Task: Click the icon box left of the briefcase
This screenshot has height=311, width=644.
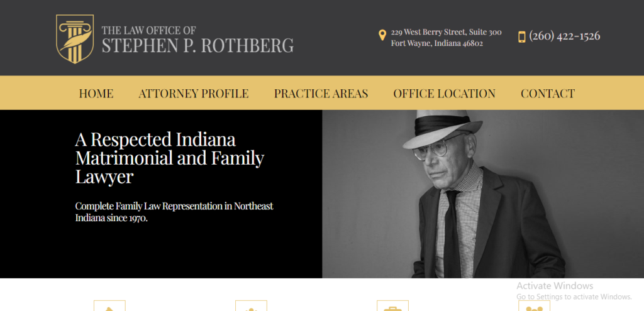Action: 251,306
